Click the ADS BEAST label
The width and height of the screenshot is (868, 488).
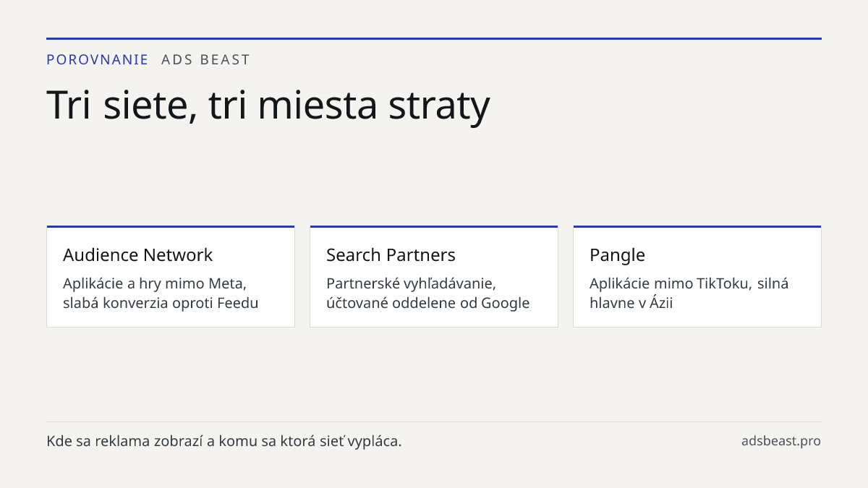205,60
